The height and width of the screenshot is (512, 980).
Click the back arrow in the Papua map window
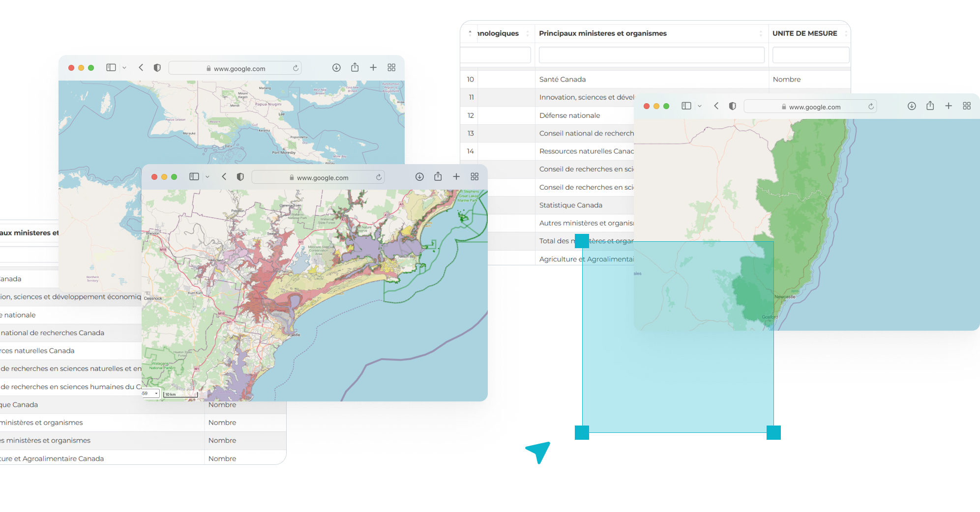point(141,67)
